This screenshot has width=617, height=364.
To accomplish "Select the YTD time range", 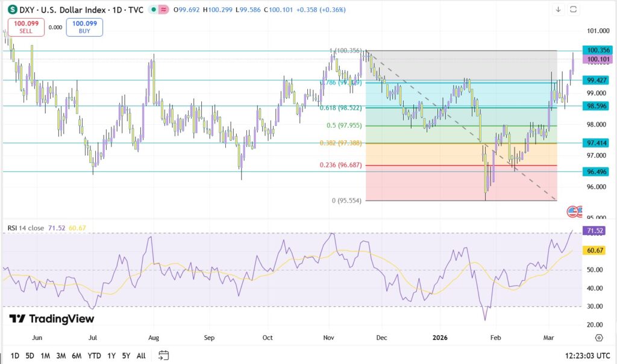I will point(94,356).
